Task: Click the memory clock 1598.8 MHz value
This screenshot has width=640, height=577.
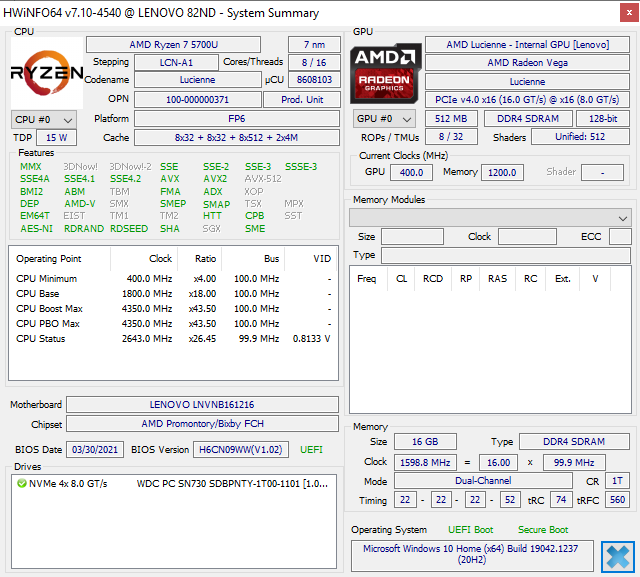Action: pyautogui.click(x=425, y=463)
